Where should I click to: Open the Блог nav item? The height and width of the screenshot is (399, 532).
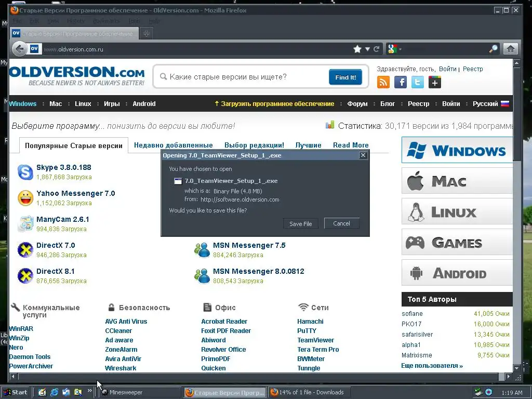tap(388, 104)
